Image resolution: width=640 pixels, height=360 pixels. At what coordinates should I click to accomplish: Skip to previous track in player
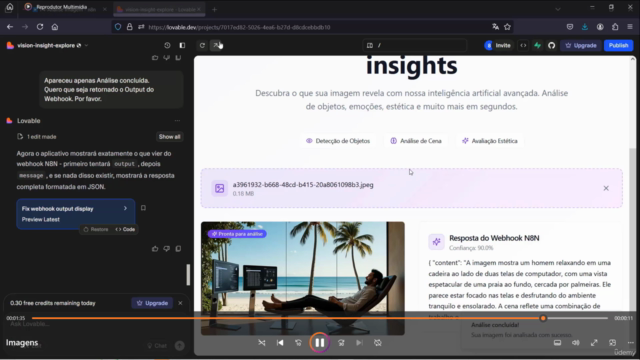tap(280, 343)
